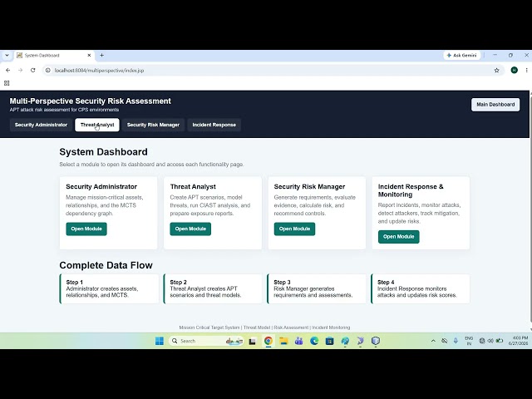Open the Chrome profile avatar
The image size is (532, 399).
point(515,70)
